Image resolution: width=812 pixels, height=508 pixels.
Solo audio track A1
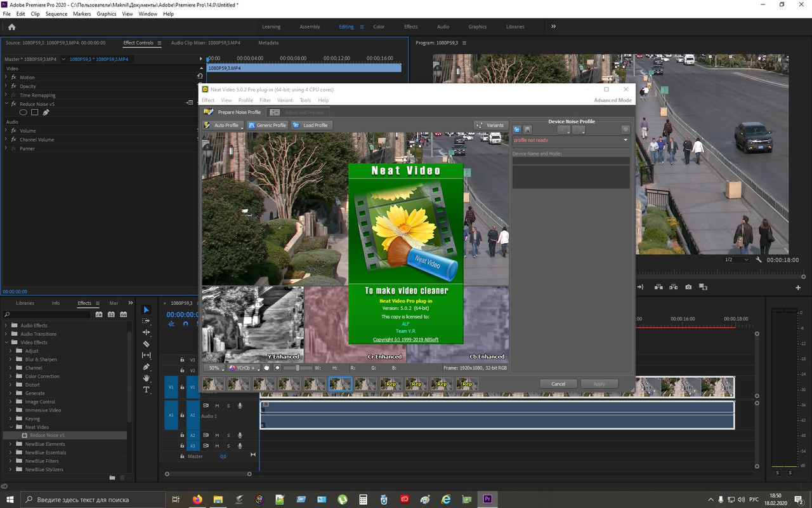tap(228, 405)
